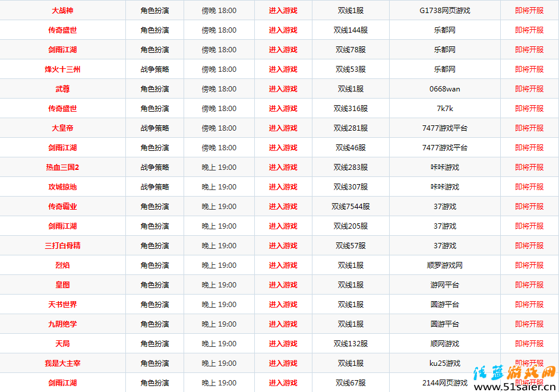
Task: Click 即将开服 in the 传奇霸业 row
Action: [529, 207]
